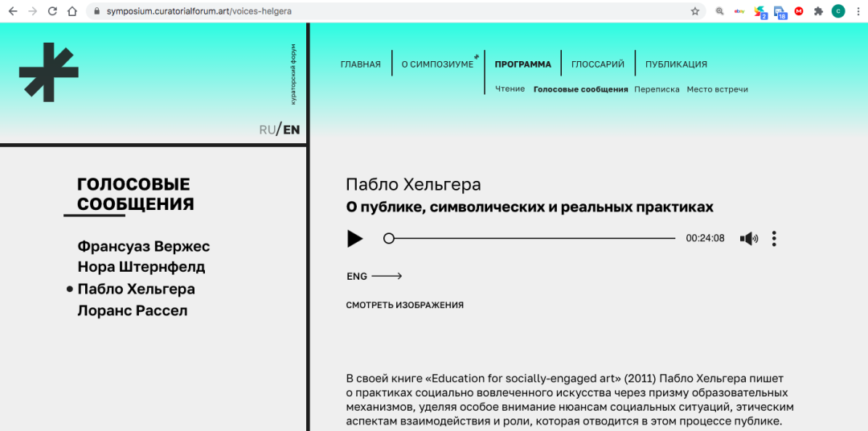
Task: Switch to the Переписка sub-tab
Action: click(x=657, y=89)
